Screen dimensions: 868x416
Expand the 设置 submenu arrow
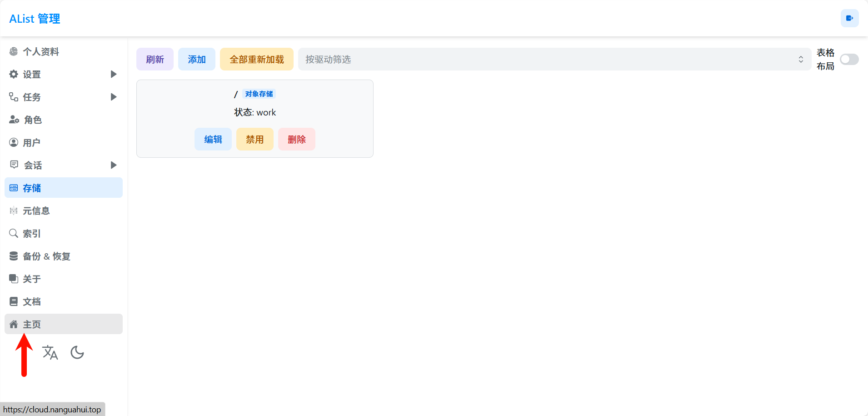(114, 74)
